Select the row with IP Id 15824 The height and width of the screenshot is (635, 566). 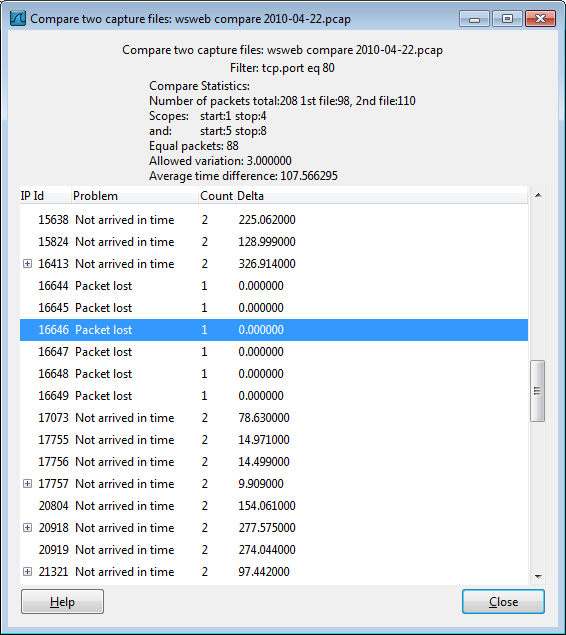[274, 242]
